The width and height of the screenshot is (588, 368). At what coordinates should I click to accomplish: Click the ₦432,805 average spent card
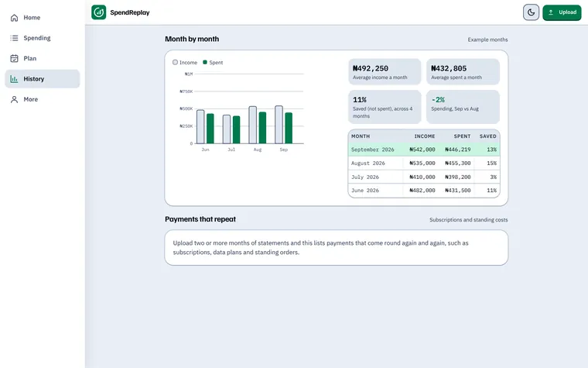463,72
